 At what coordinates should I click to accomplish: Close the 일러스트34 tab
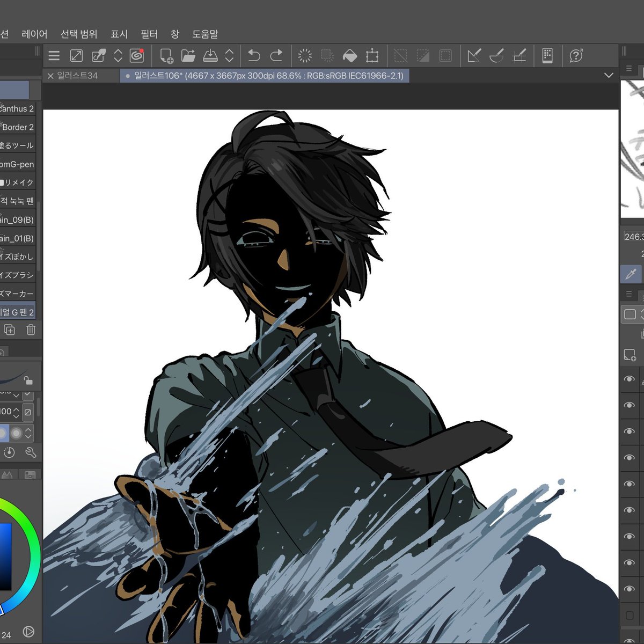pyautogui.click(x=50, y=76)
